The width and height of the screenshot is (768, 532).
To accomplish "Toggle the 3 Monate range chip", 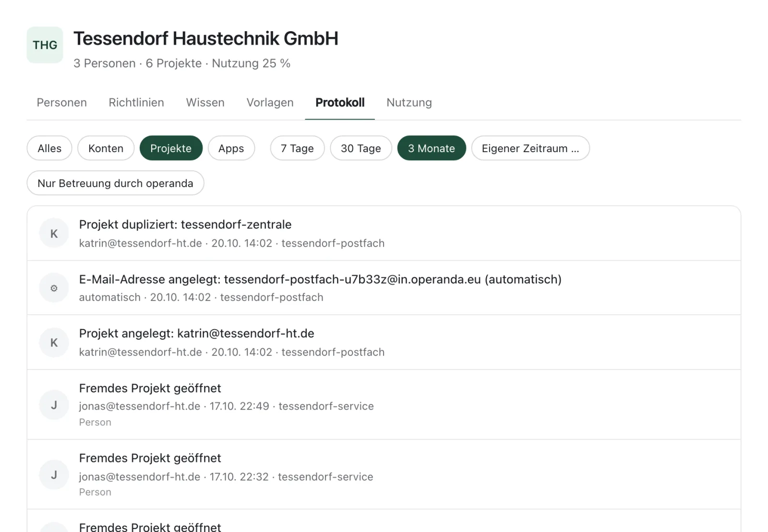I will click(x=432, y=148).
